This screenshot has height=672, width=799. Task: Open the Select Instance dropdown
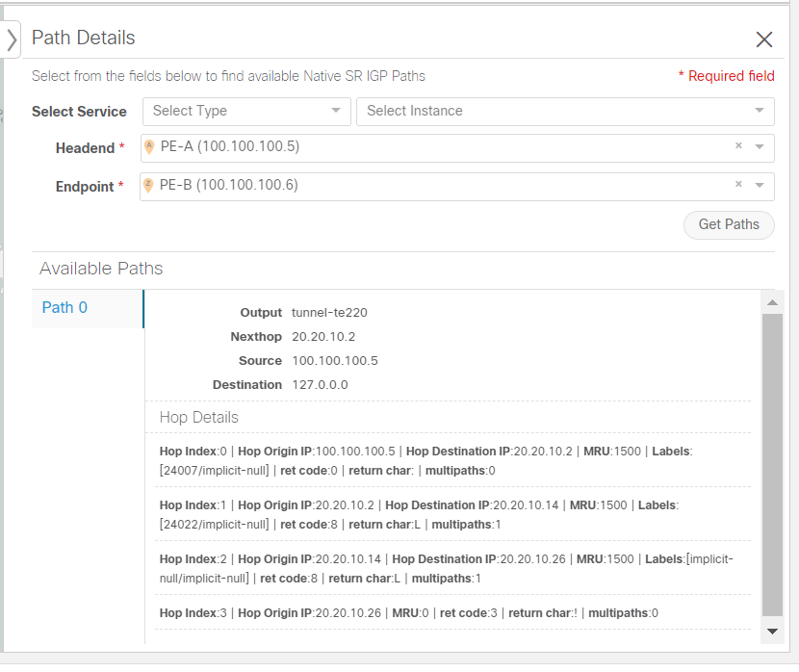[565, 111]
